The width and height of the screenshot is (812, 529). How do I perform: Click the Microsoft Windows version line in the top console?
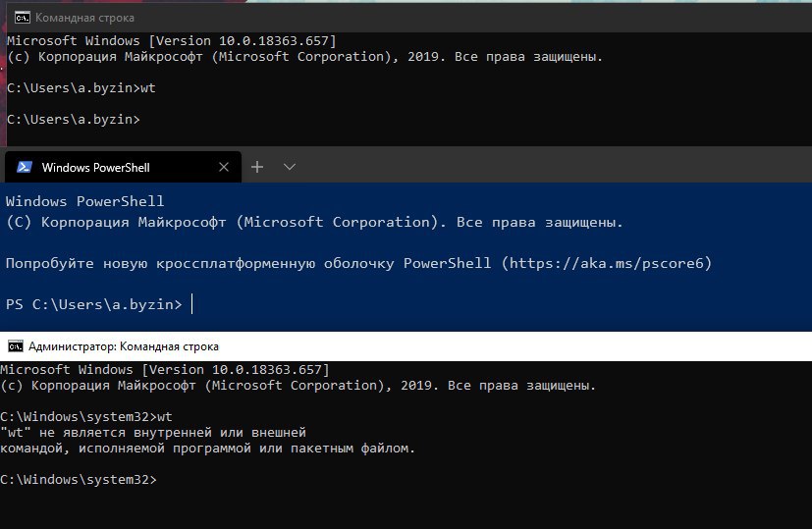point(172,41)
